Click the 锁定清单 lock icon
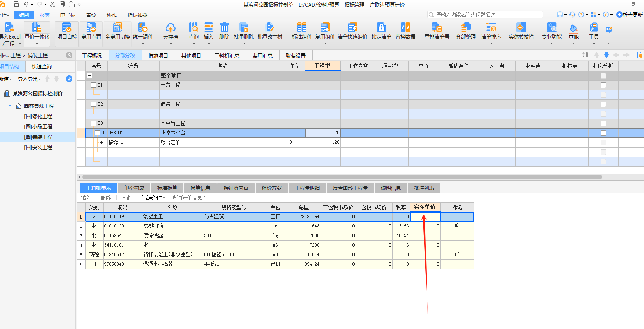 click(x=381, y=28)
